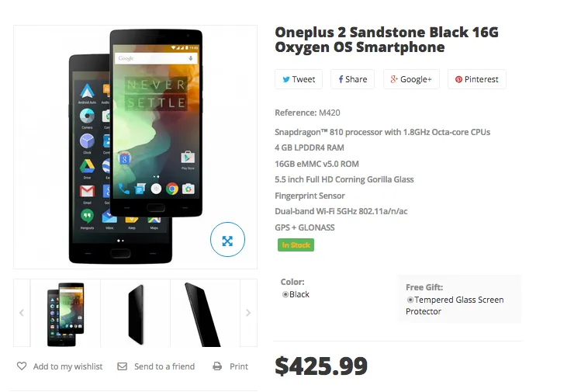588x392 pixels.
Task: Select the front view phone thumbnail
Action: [x=65, y=313]
